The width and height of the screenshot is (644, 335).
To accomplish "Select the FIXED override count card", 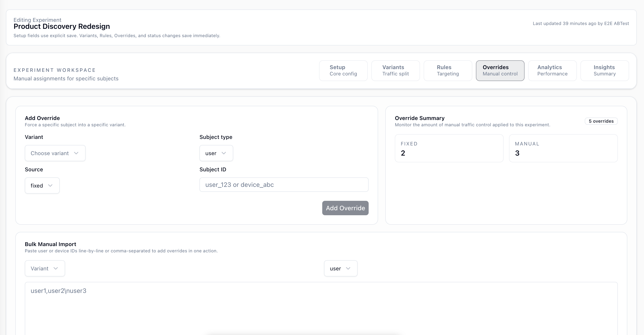I will [449, 148].
